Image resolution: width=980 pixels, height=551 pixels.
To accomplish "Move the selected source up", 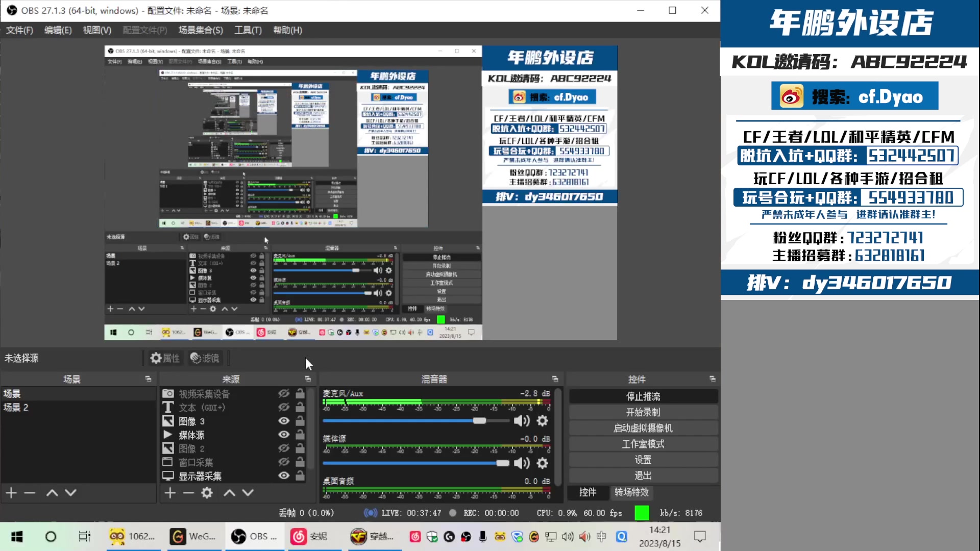I will (x=229, y=492).
